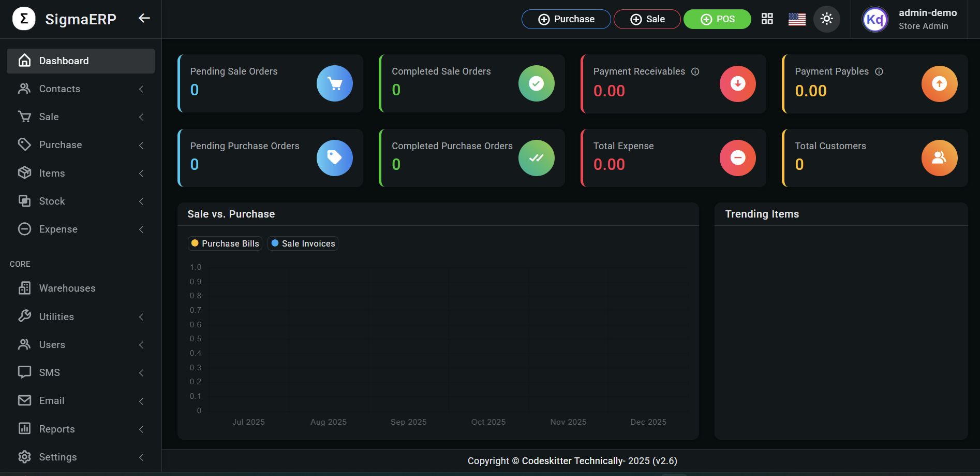This screenshot has height=476, width=980.
Task: Collapse the sidebar with the back arrow
Action: click(x=143, y=18)
